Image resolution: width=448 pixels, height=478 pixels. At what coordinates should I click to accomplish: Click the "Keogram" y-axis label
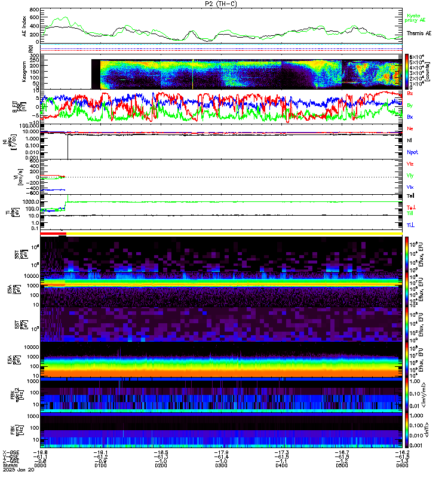point(24,72)
